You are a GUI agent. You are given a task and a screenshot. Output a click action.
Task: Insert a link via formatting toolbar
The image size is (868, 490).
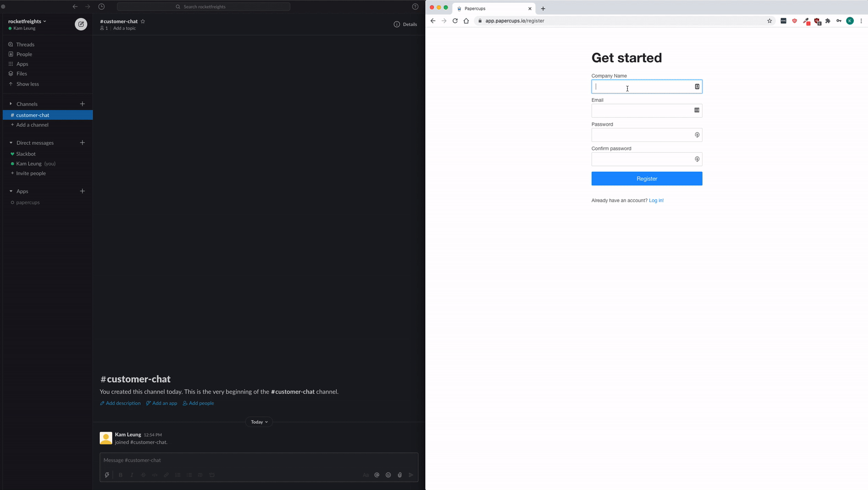pyautogui.click(x=166, y=475)
